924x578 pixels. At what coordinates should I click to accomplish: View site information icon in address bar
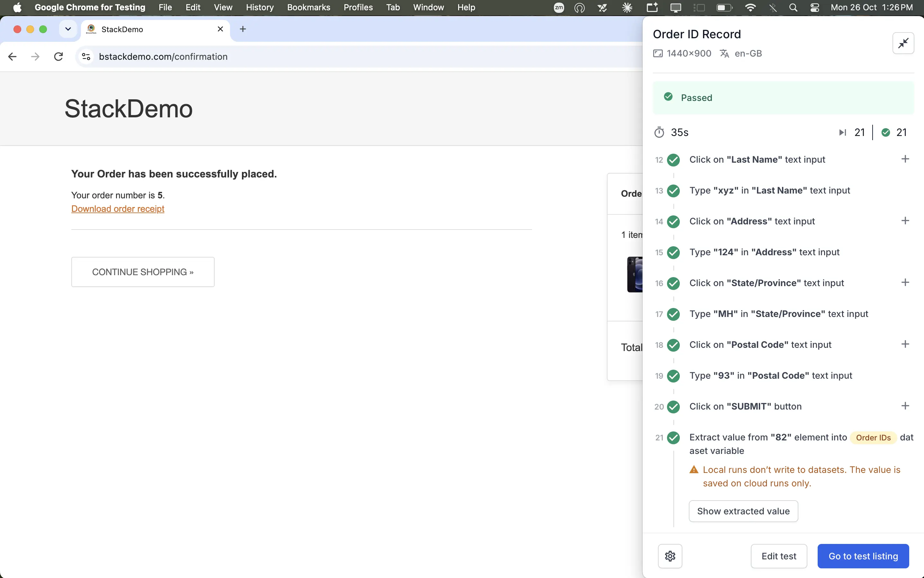point(86,57)
